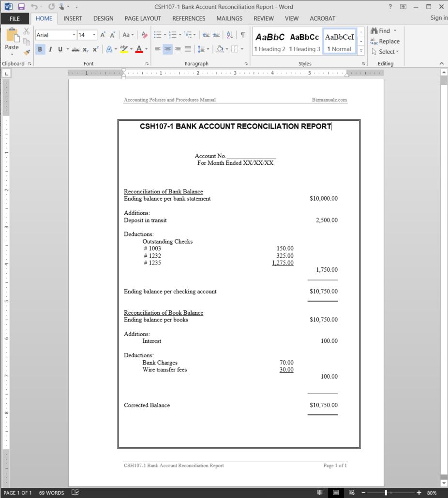This screenshot has height=498, width=448.
Task: Expand the numbering list options arrow
Action: (180, 35)
